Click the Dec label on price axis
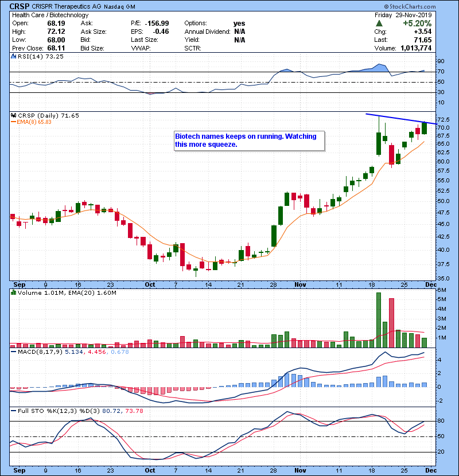The image size is (459, 476). [x=431, y=285]
